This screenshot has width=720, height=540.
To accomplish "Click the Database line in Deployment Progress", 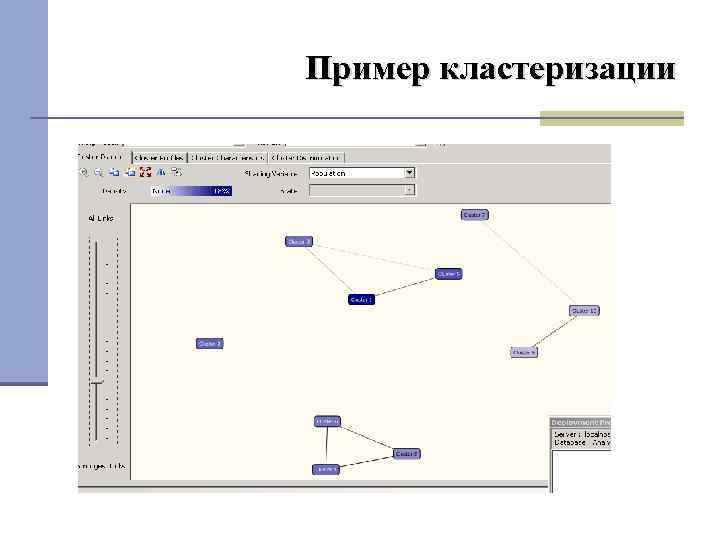I will click(x=582, y=443).
